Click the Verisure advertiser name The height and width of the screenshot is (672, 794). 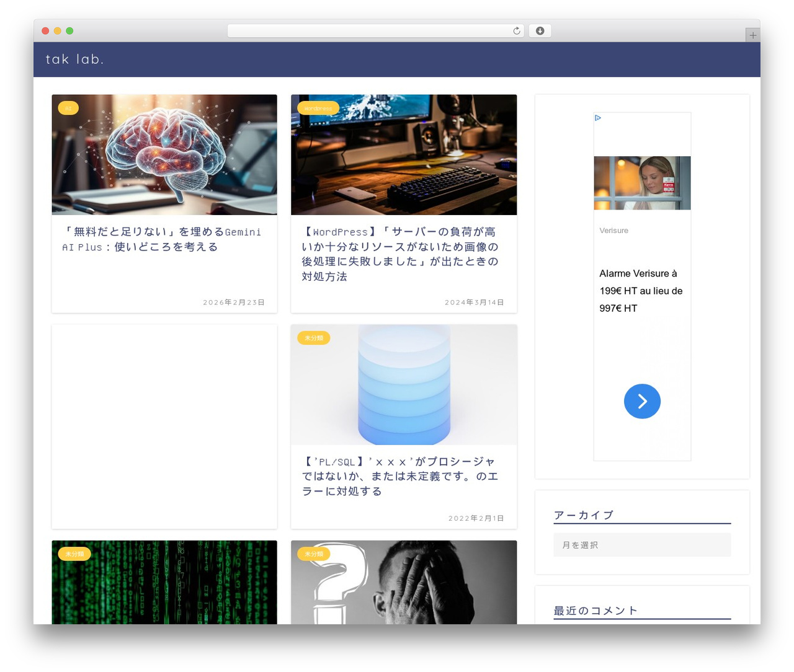(614, 231)
